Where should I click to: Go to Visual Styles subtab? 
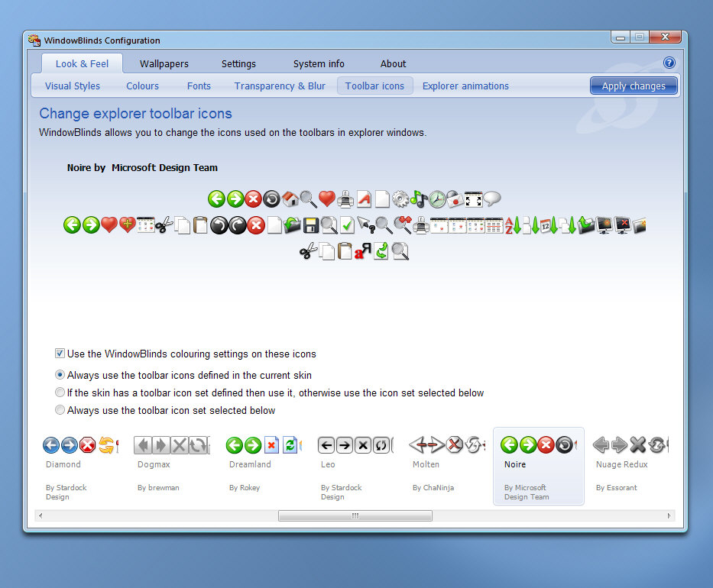point(73,86)
